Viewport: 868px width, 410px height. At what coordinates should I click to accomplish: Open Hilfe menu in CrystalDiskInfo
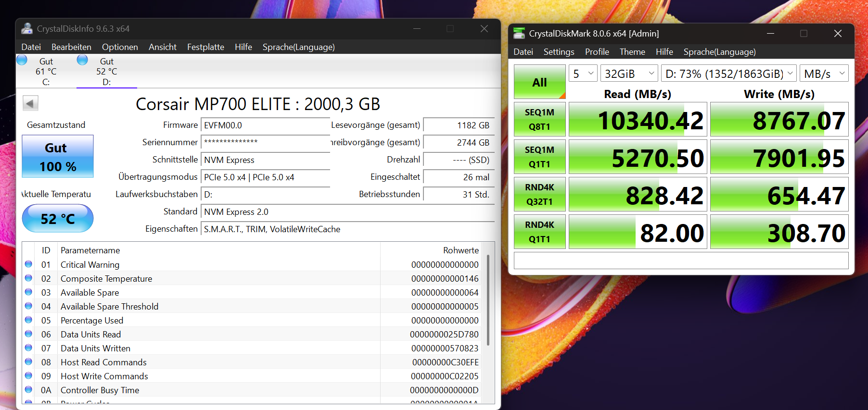click(x=243, y=47)
